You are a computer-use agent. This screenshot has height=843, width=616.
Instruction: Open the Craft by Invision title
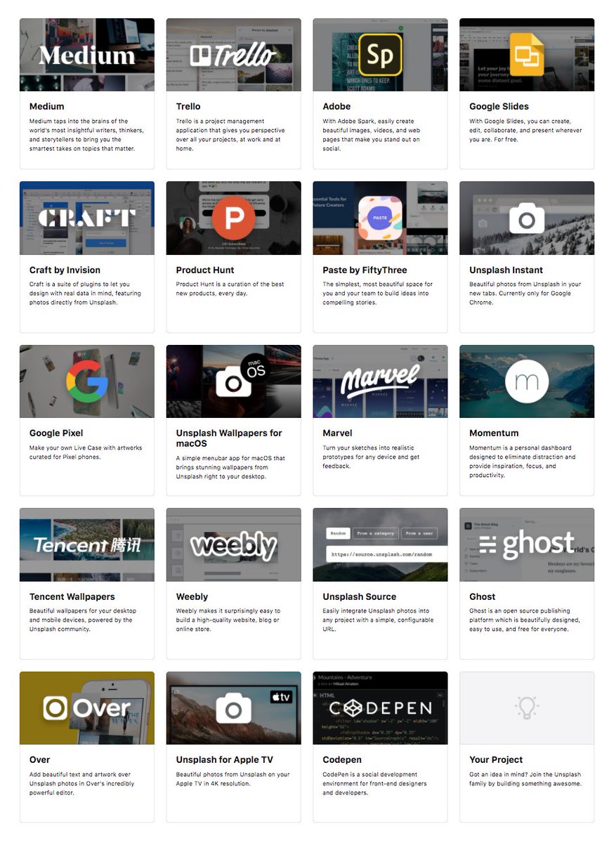point(65,270)
